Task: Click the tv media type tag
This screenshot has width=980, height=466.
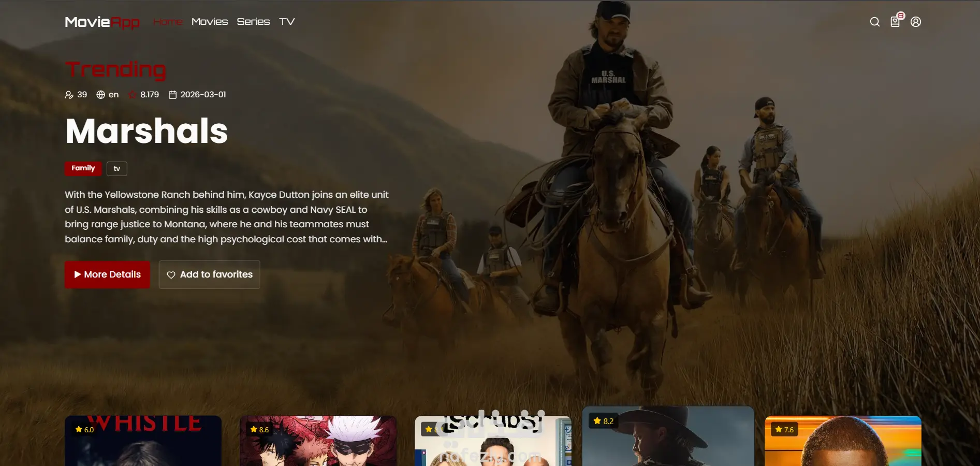Action: point(117,169)
